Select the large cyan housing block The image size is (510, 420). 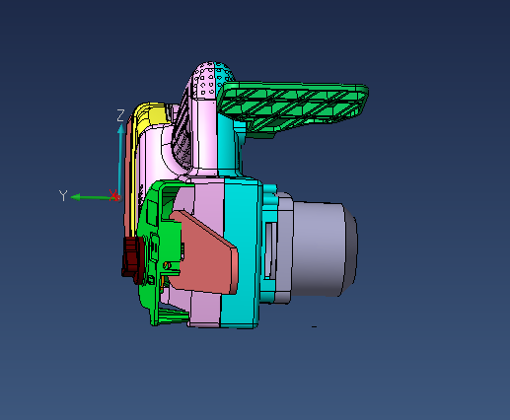[x=242, y=253]
